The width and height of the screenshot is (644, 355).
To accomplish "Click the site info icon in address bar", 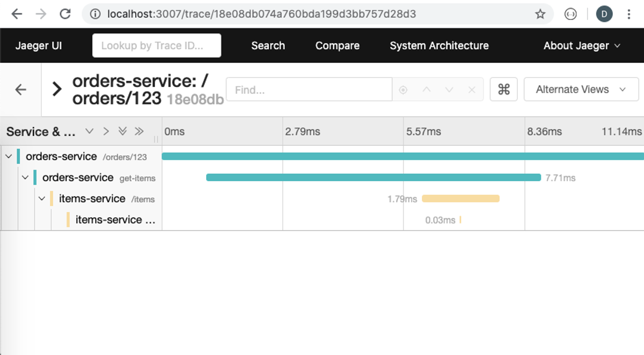I will 96,14.
